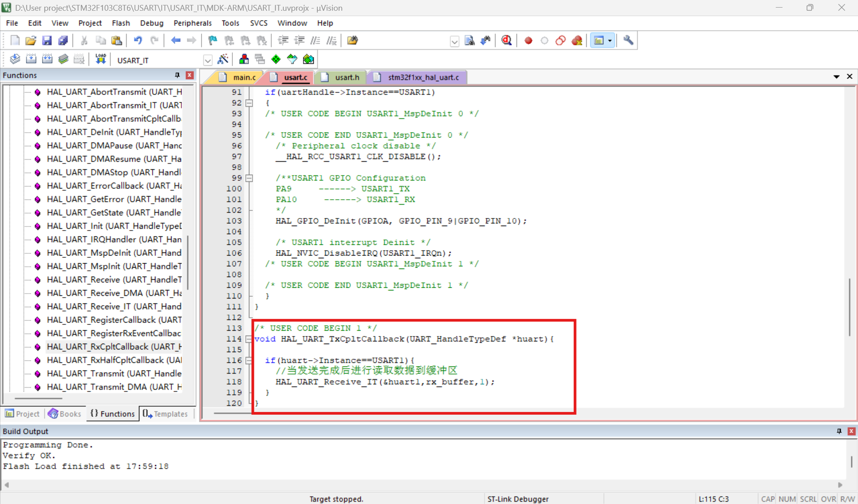Collapse the code block at line 114

click(x=249, y=339)
